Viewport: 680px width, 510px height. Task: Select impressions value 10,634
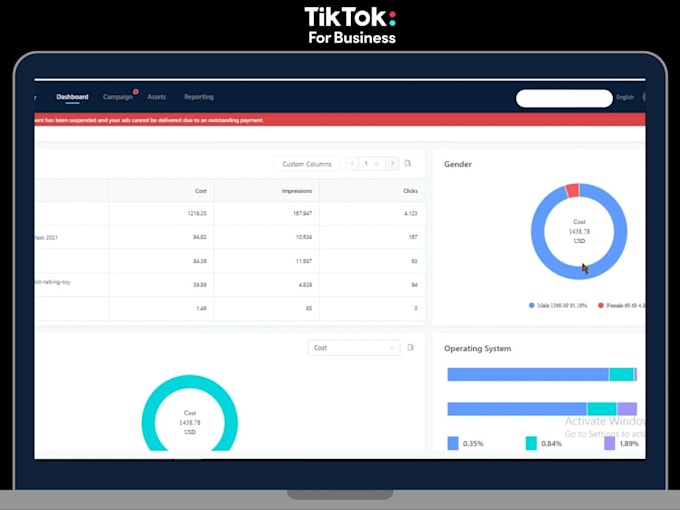[x=304, y=237]
